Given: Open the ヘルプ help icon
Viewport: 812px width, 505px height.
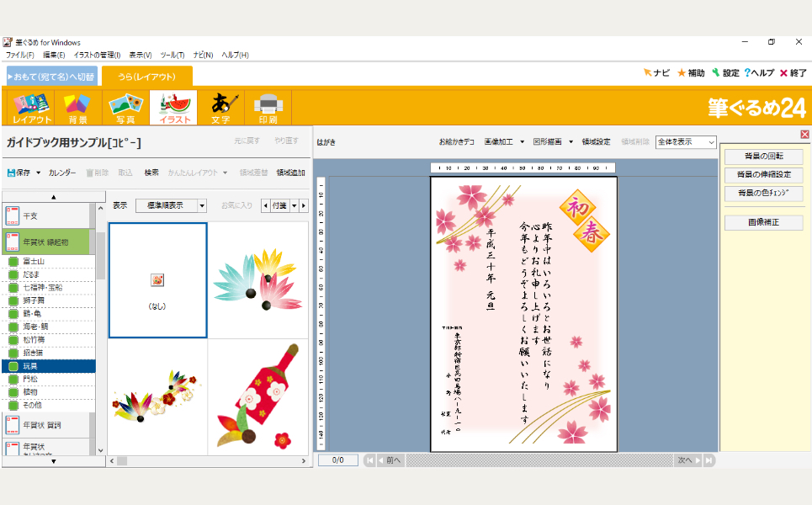Looking at the screenshot, I should [747, 72].
